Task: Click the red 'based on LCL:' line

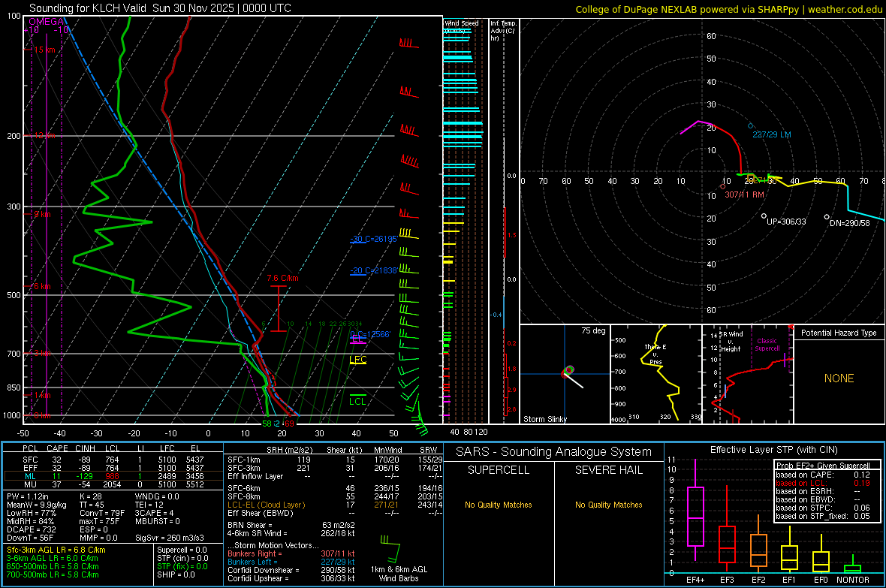Action: tap(823, 483)
